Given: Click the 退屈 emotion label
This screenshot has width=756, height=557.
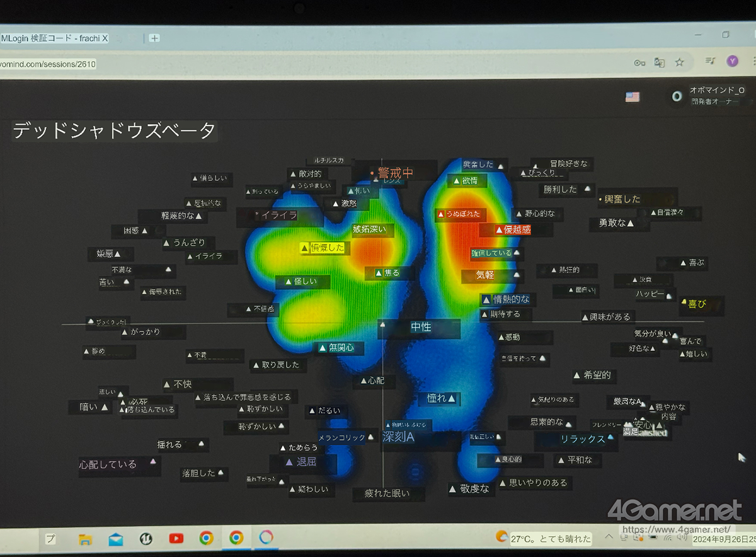Looking at the screenshot, I should click(x=301, y=462).
